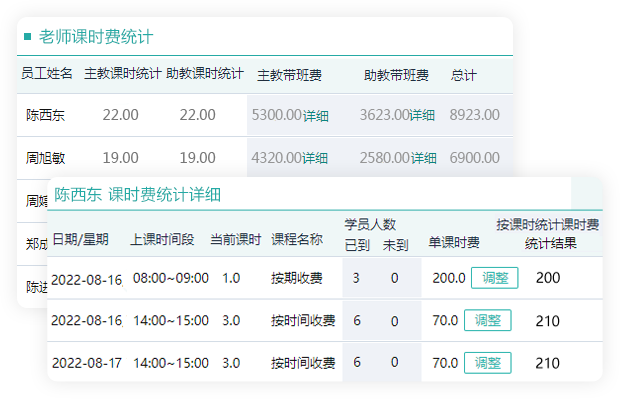Open 详细 link next to 5300.00
The height and width of the screenshot is (399, 620).
pyautogui.click(x=316, y=116)
